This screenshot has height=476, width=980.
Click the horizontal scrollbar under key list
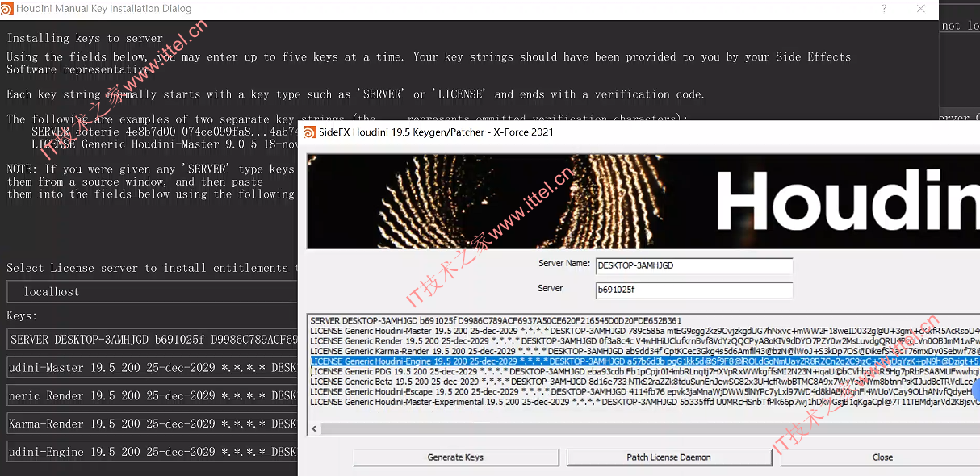click(644, 428)
